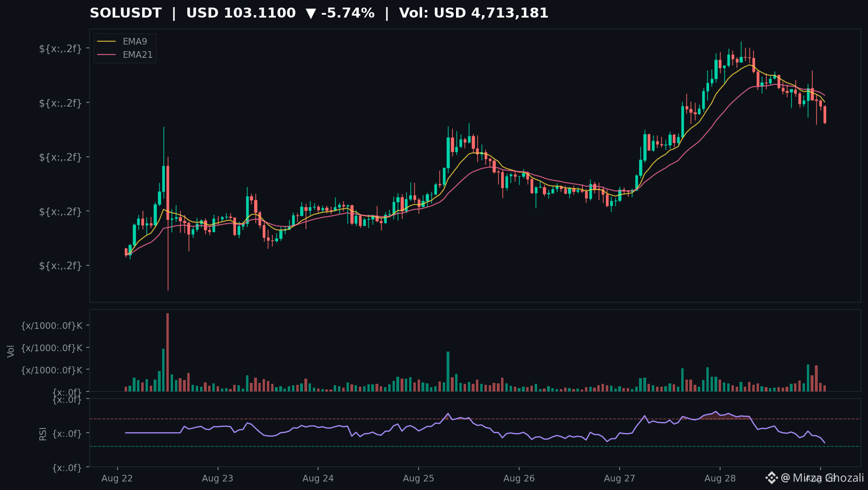Select the EMA21 legend label
This screenshot has width=868, height=490.
coord(137,55)
